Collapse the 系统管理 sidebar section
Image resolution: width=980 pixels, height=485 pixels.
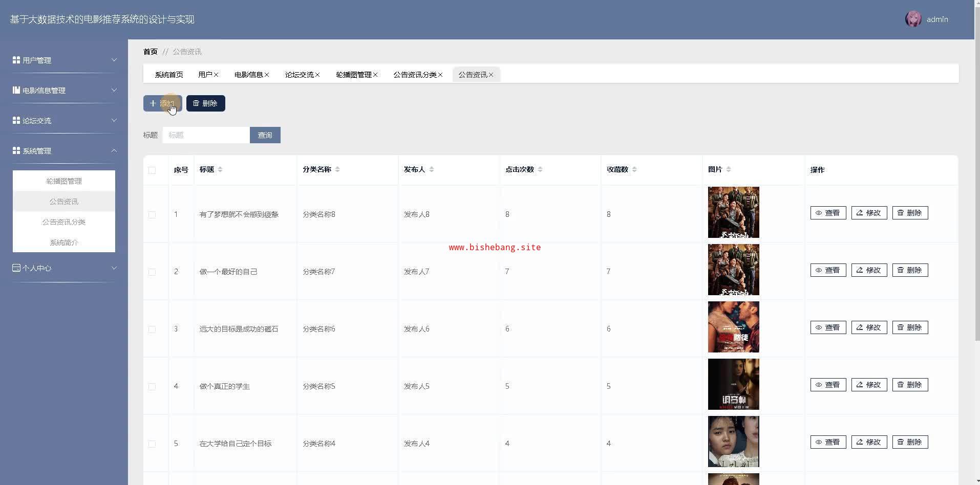point(114,150)
